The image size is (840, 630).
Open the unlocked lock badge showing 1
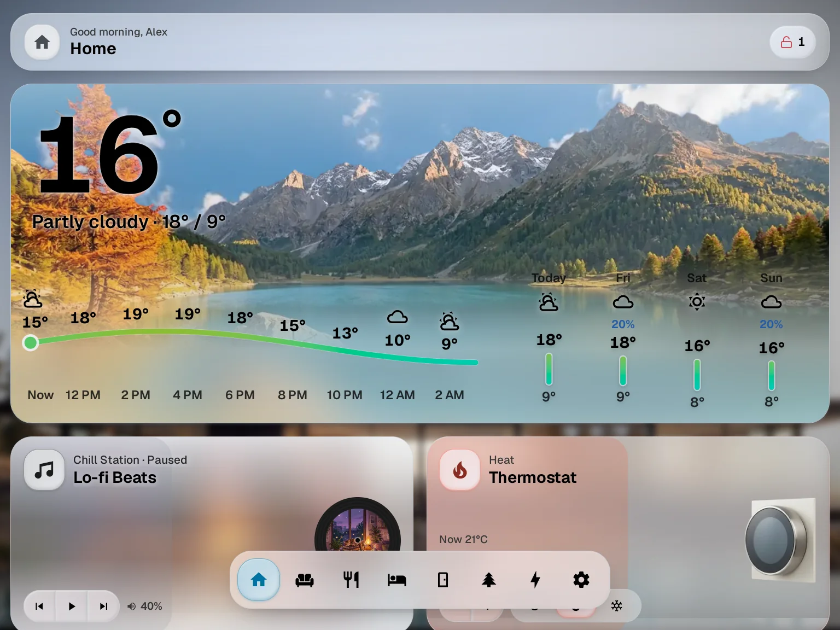coord(793,42)
